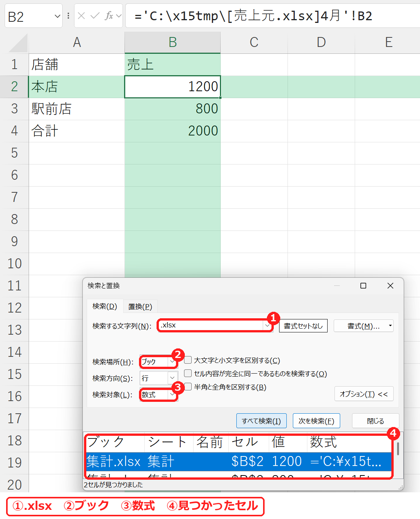
Task: Click cell A1 containing 店舗
Action: click(x=77, y=64)
